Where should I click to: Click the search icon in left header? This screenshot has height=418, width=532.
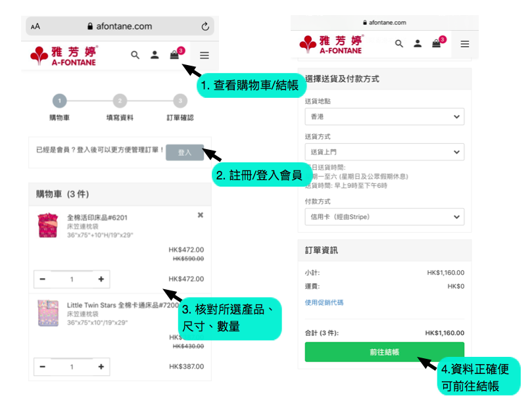tap(135, 55)
